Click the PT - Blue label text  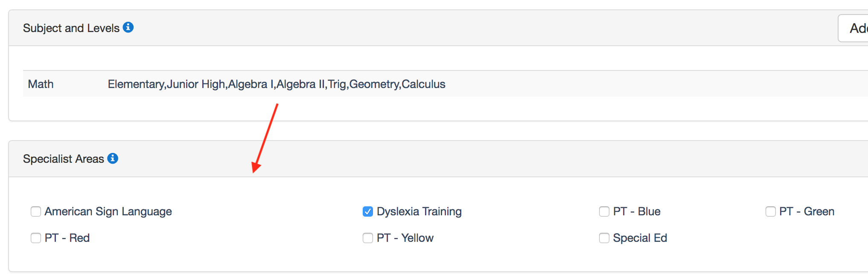pos(637,211)
